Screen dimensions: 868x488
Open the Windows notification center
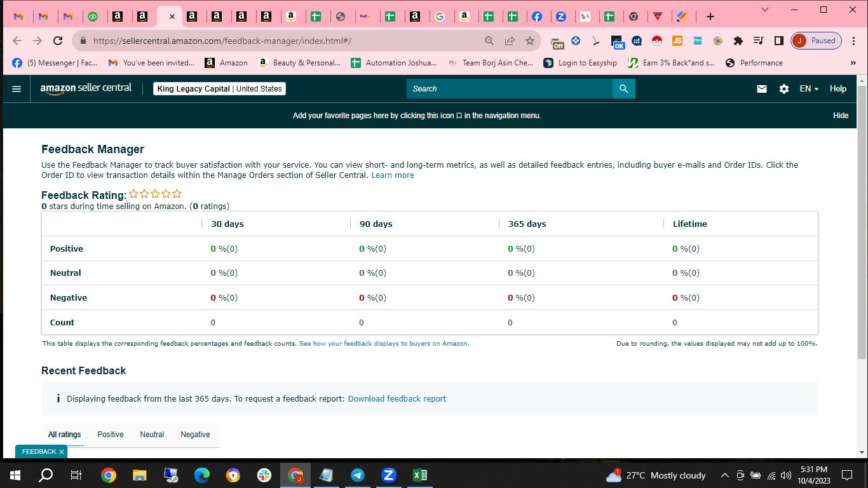846,475
